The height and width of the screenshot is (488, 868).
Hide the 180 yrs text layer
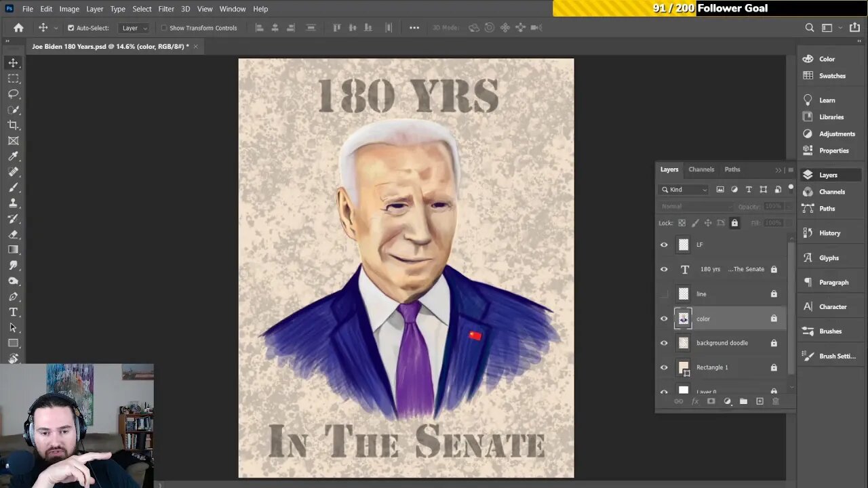coord(664,269)
